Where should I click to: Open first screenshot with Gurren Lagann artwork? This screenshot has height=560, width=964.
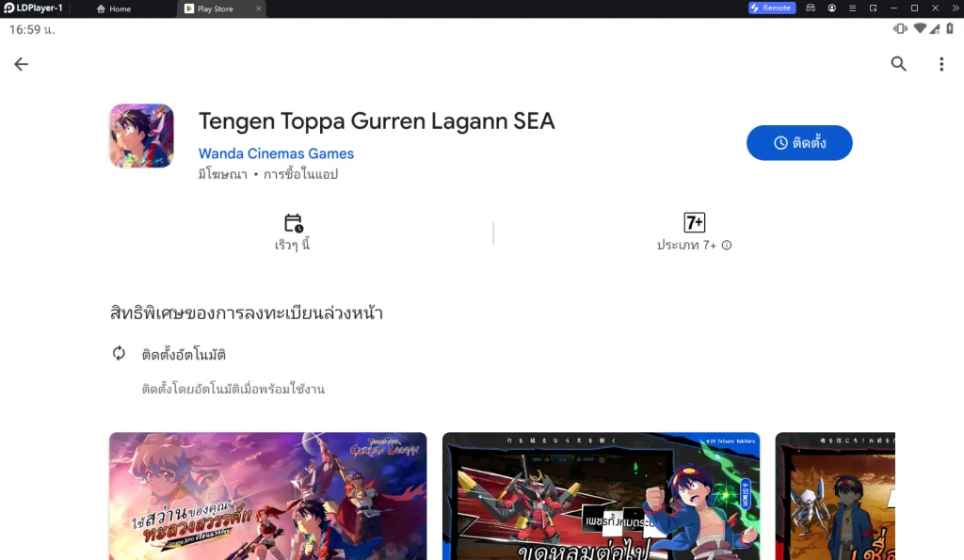coord(268,496)
